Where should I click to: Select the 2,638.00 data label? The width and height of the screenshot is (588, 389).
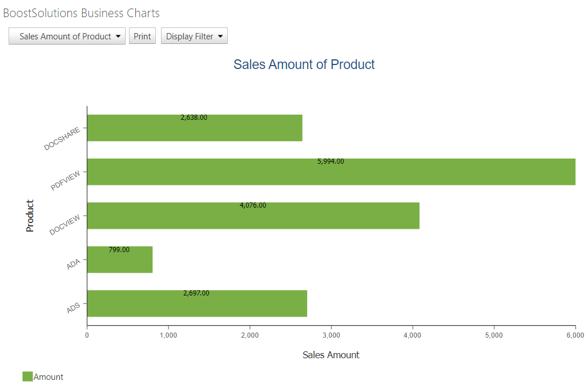[x=194, y=117]
